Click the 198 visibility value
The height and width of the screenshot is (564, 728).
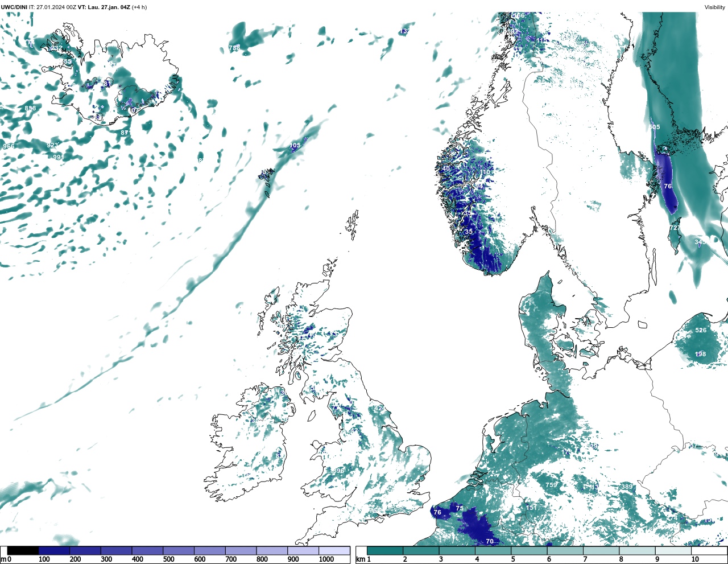point(701,354)
